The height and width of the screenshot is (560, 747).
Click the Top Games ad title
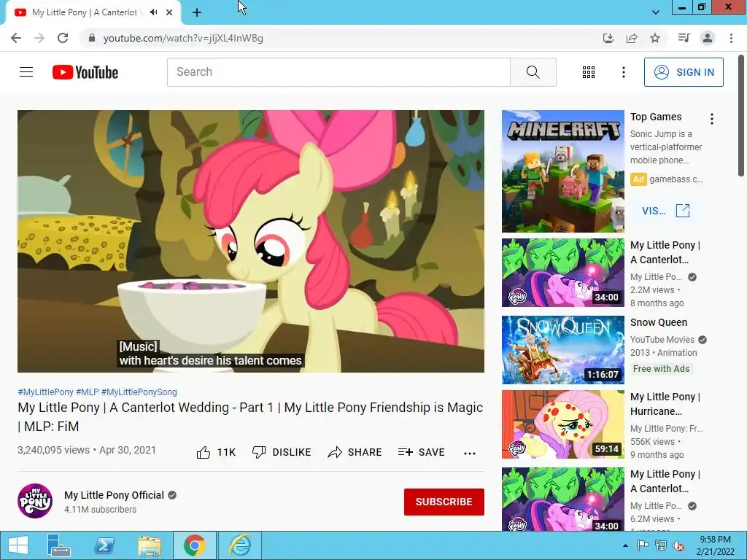click(x=656, y=117)
